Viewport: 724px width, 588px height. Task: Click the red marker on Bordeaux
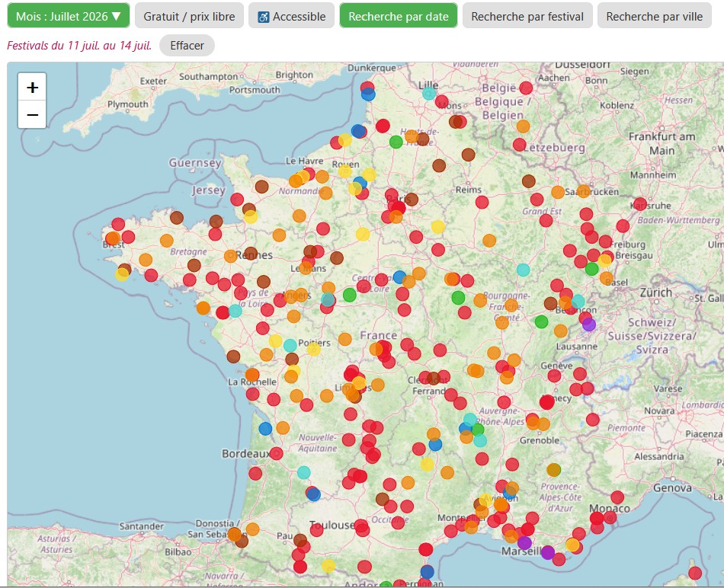pos(276,453)
